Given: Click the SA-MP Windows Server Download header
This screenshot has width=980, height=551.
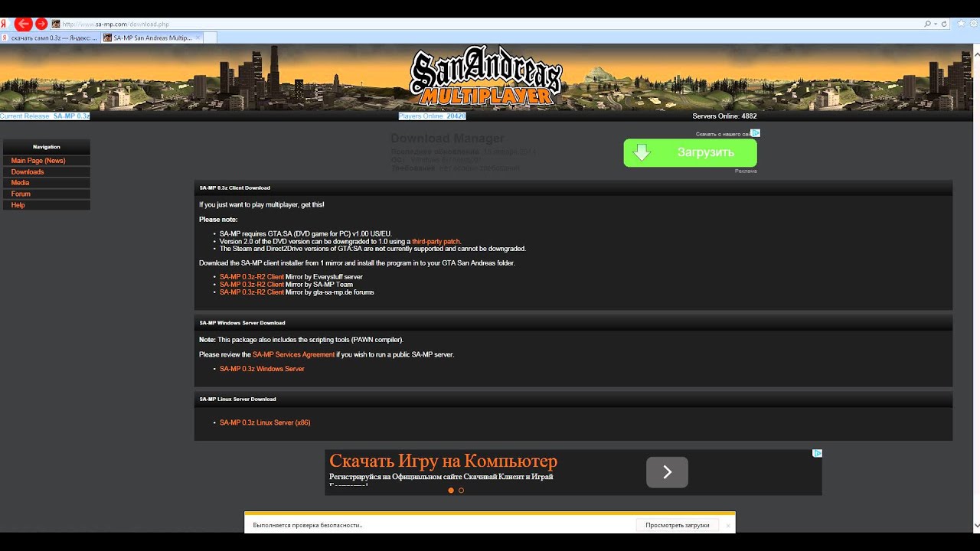Looking at the screenshot, I should click(x=573, y=323).
